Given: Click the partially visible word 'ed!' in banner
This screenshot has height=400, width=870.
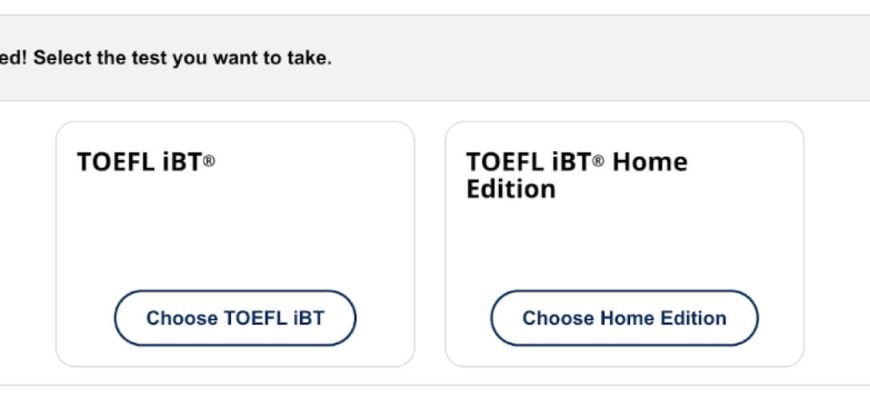Looking at the screenshot, I should click(14, 58).
